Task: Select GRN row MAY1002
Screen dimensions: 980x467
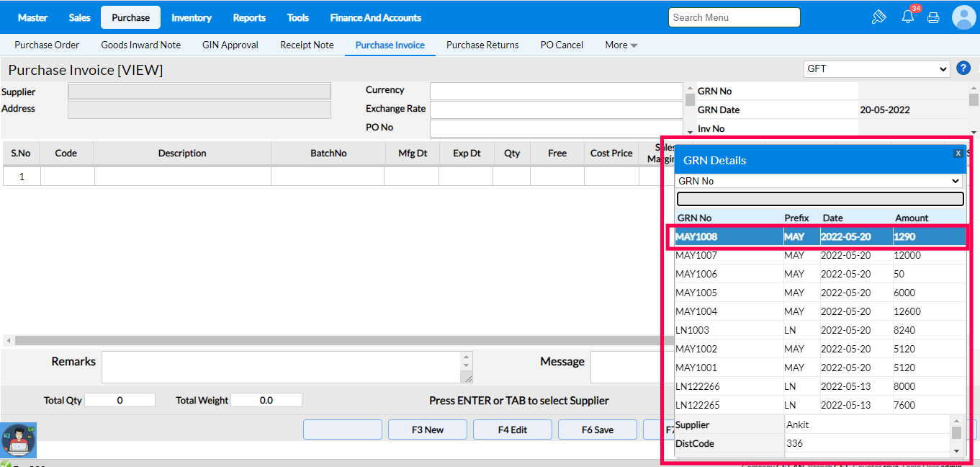Action: click(820, 349)
